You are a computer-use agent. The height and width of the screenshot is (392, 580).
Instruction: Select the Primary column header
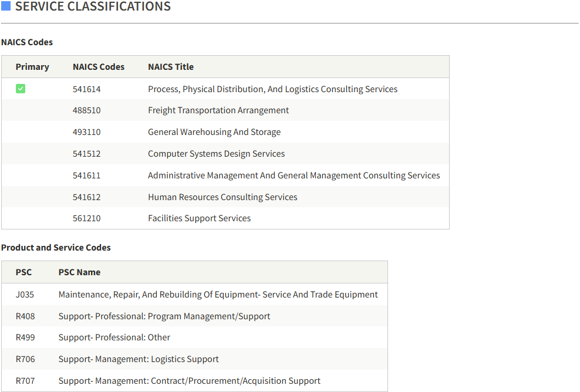[x=32, y=67]
